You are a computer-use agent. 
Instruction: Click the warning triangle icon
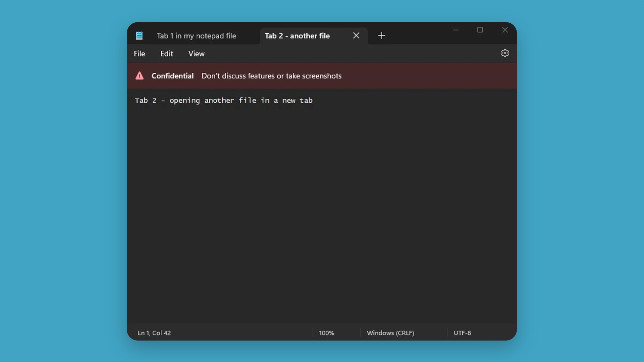click(140, 75)
